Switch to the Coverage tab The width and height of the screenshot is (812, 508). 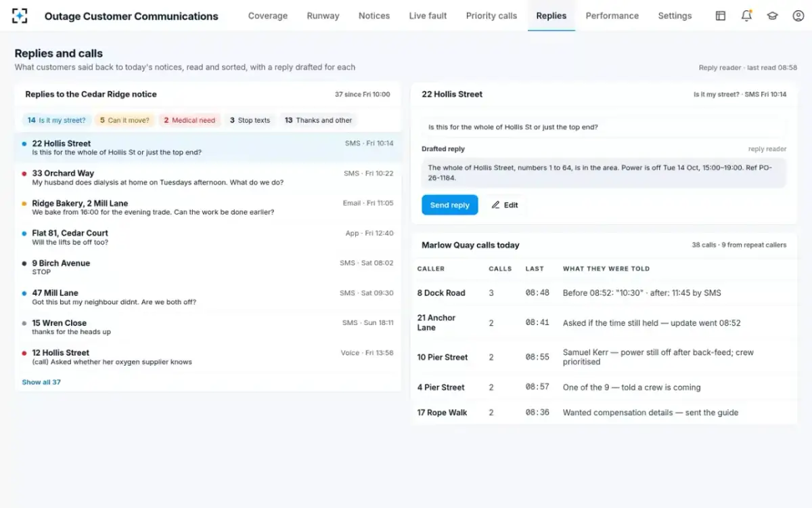(x=268, y=16)
